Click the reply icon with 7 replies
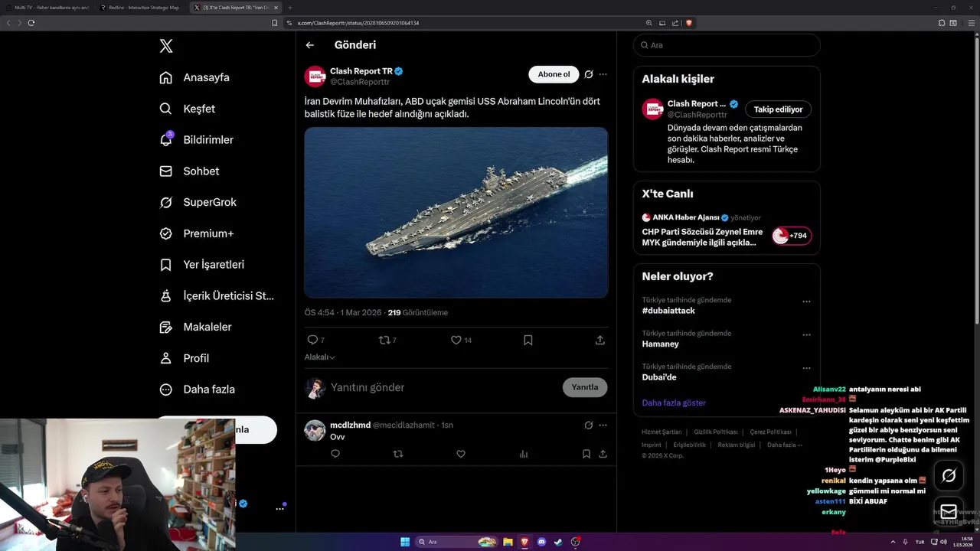Viewport: 980px width, 551px height. click(x=312, y=340)
